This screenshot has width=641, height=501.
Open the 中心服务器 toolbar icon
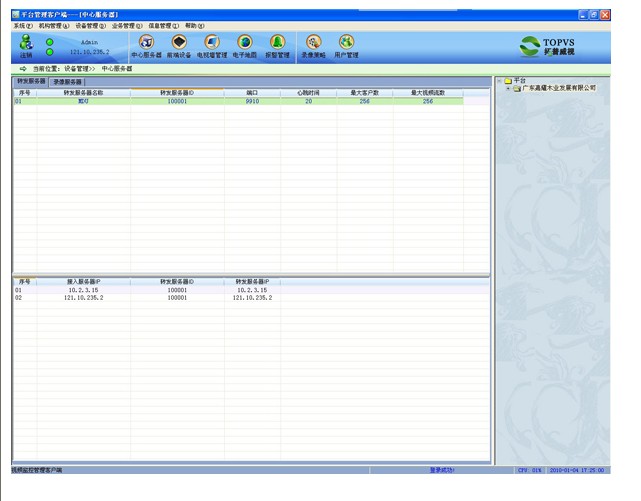tap(146, 44)
